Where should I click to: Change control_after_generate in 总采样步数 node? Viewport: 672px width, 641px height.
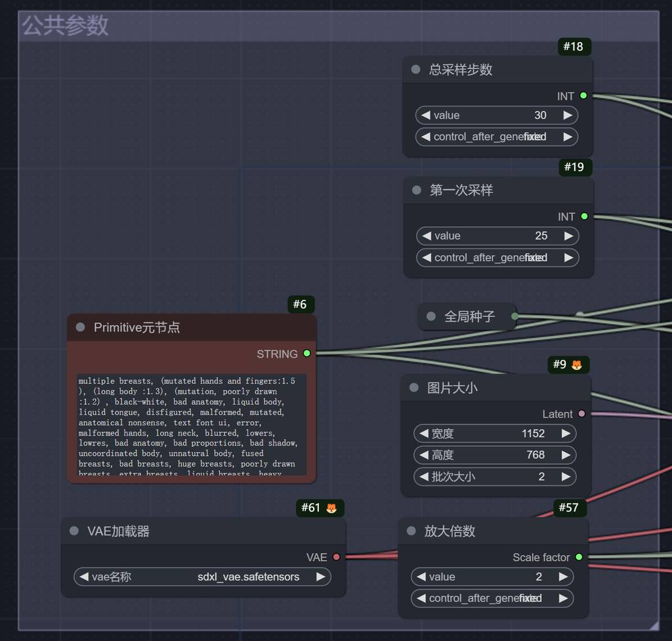[x=497, y=137]
